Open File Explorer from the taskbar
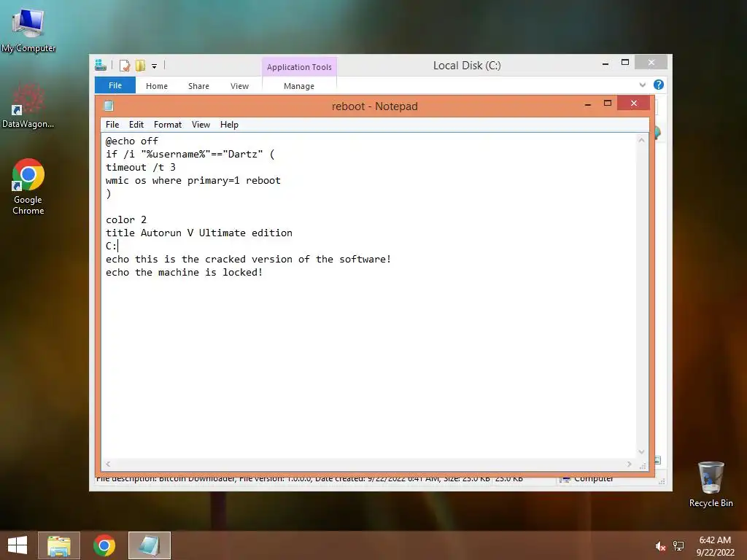Screen dimensions: 747x560 pyautogui.click(x=59, y=545)
